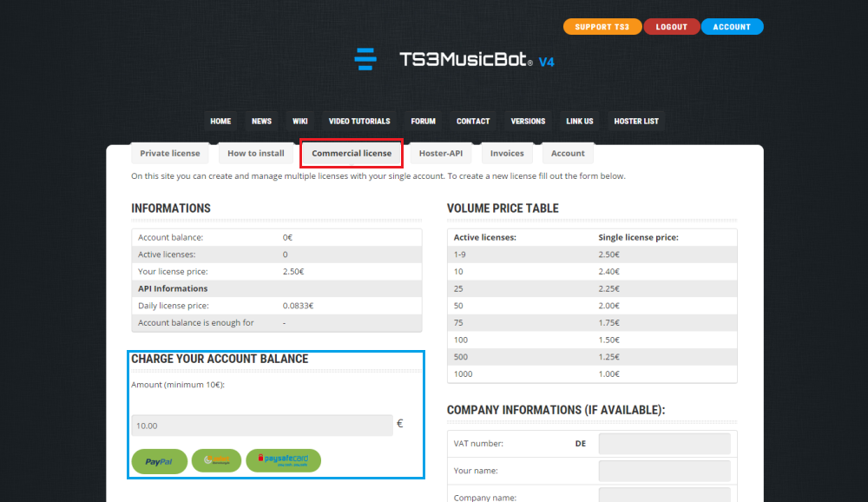The width and height of the screenshot is (868, 502).
Task: Log out using the LOGOUT button
Action: coord(672,27)
